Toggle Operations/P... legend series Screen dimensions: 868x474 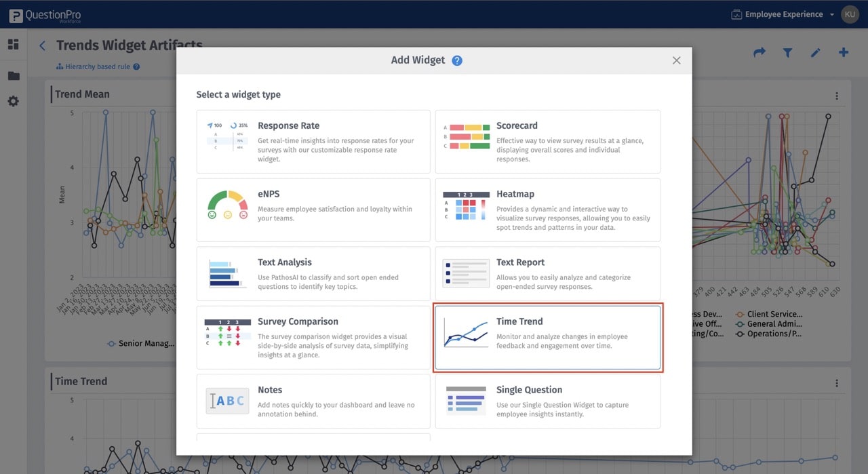click(769, 334)
